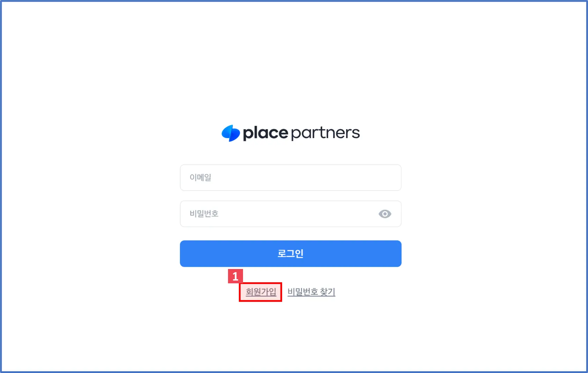
Task: Focus the 이메일 input field
Action: [291, 178]
